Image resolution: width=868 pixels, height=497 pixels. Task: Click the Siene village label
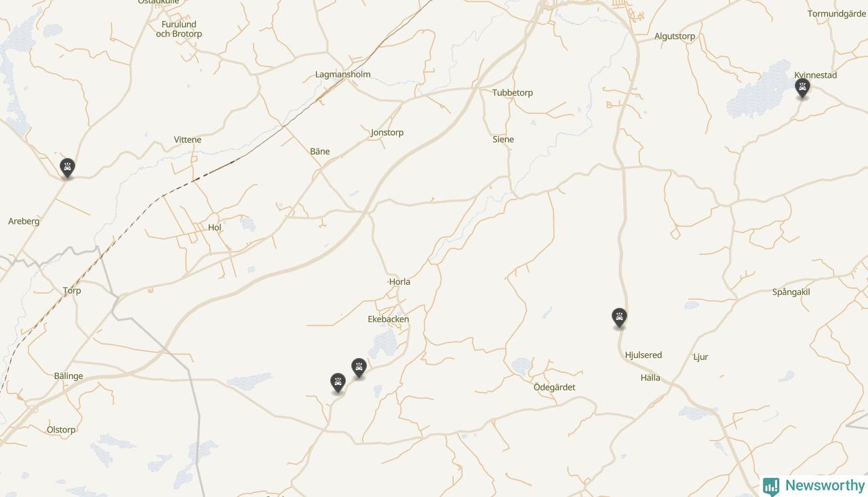(503, 140)
